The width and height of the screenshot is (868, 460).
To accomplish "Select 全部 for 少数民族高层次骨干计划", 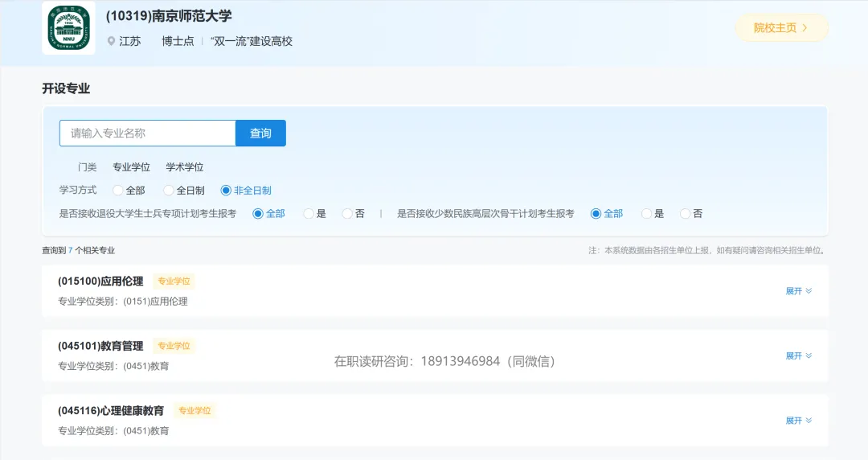I will pos(596,214).
